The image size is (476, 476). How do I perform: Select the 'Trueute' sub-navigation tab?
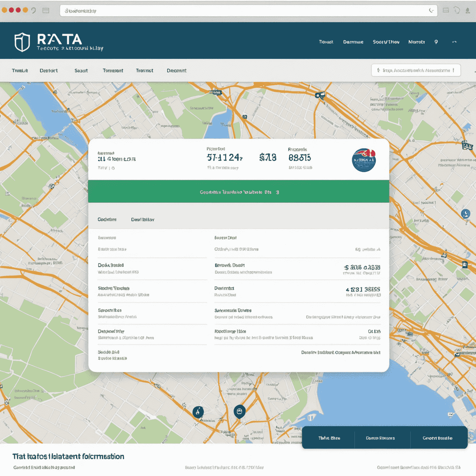tap(20, 71)
